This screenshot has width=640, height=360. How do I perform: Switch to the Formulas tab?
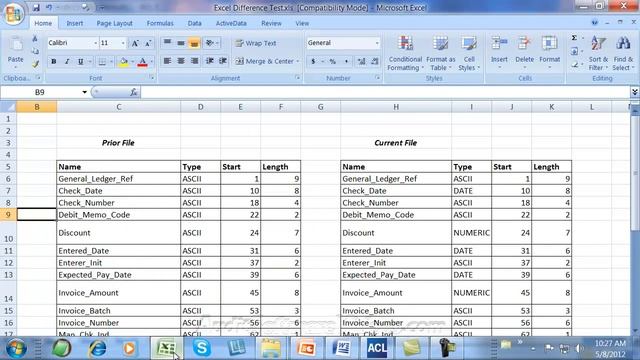(160, 23)
